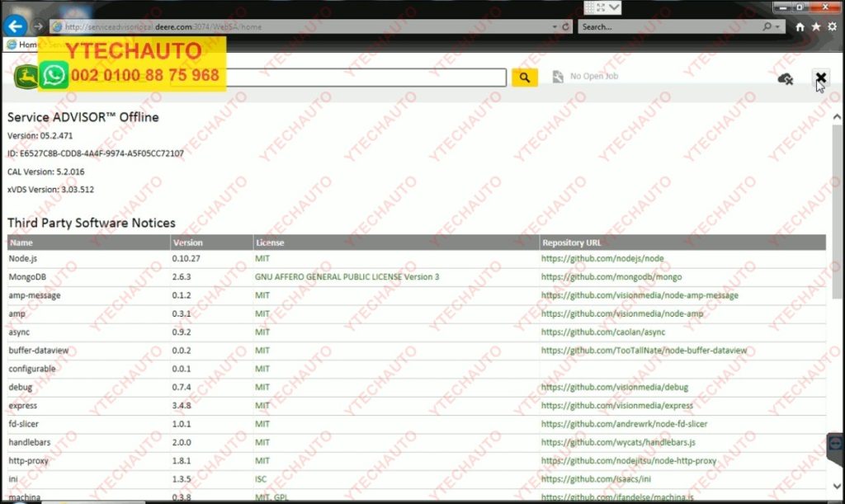This screenshot has width=845, height=504.
Task: Open the chevron dropdown in top toolbar
Action: point(614,7)
